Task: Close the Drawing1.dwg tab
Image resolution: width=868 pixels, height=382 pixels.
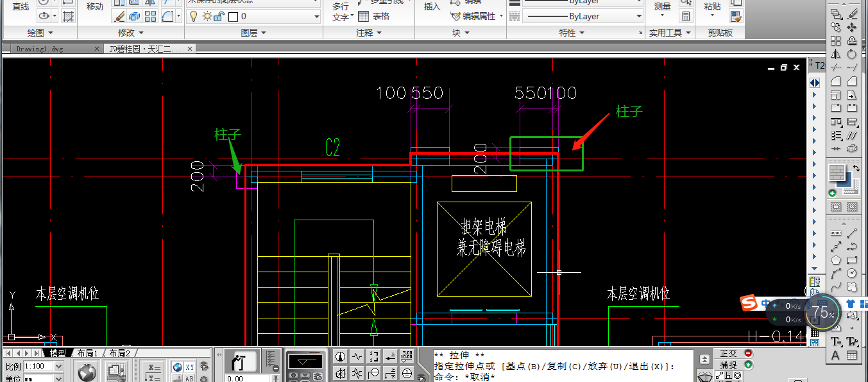Action: click(x=97, y=48)
